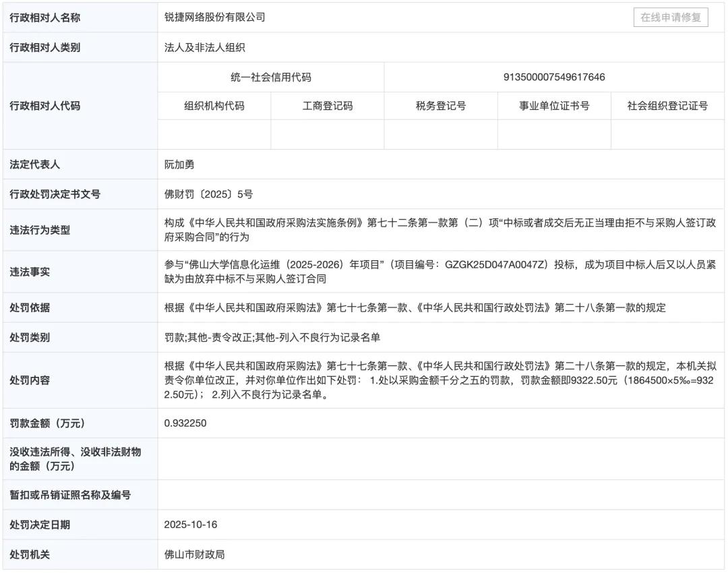This screenshot has height=573, width=728.
Task: Select the label 行政相对人代码
Action: (x=45, y=106)
